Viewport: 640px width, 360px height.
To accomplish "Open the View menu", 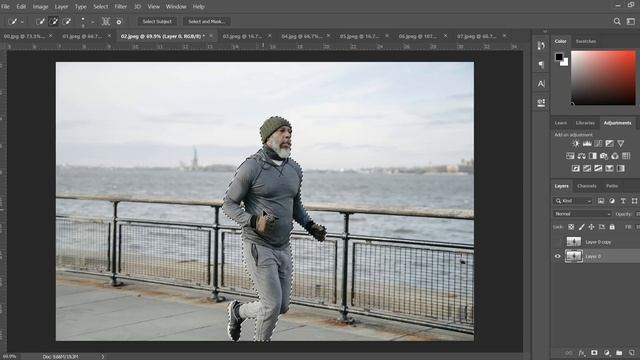I will pos(153,7).
